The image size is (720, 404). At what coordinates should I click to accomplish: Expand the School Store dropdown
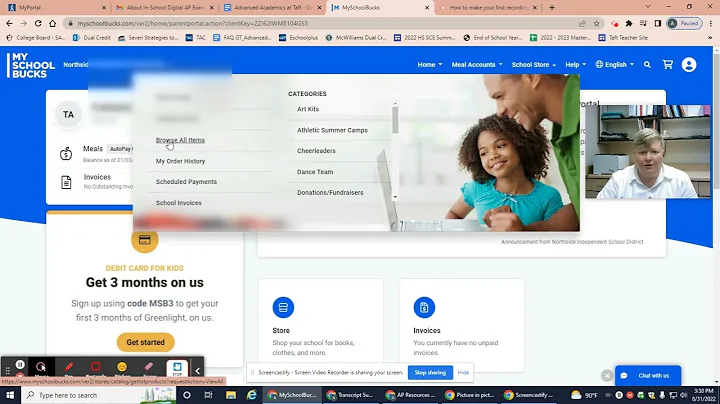[x=534, y=65]
